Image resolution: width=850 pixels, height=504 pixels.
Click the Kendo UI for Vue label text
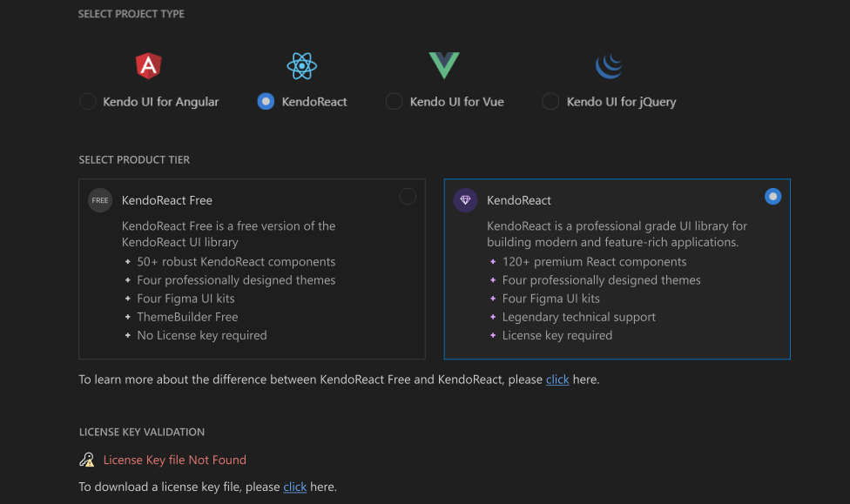[x=458, y=101]
